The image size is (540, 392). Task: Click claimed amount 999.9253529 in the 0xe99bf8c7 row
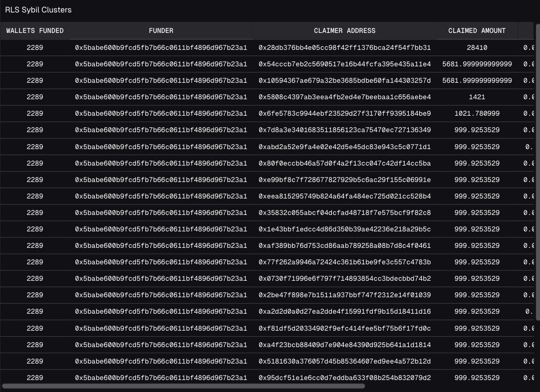click(x=477, y=180)
